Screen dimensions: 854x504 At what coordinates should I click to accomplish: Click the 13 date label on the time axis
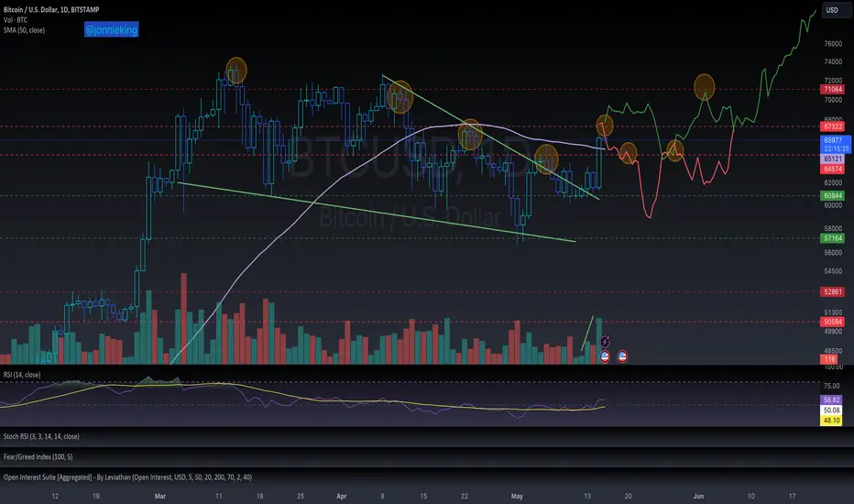587,497
